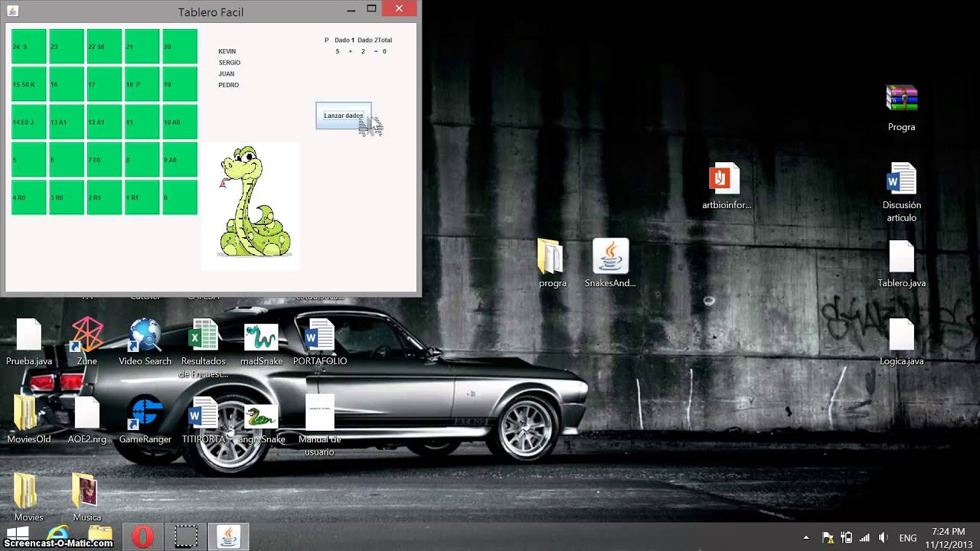Open the progra folder on desktop
980x551 pixels.
click(551, 256)
